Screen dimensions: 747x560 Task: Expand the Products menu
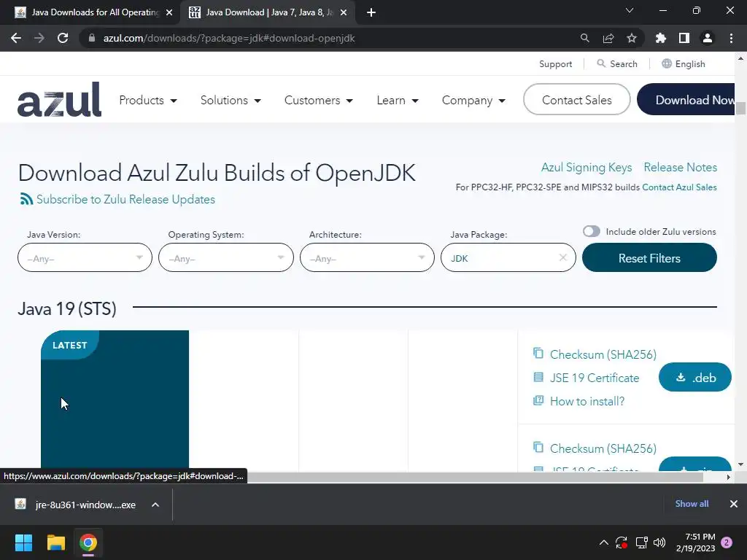pos(147,100)
